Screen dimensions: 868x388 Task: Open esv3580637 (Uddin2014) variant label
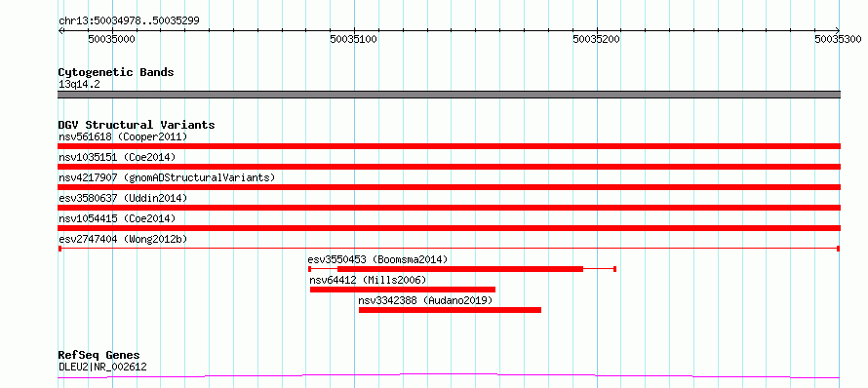tap(123, 198)
